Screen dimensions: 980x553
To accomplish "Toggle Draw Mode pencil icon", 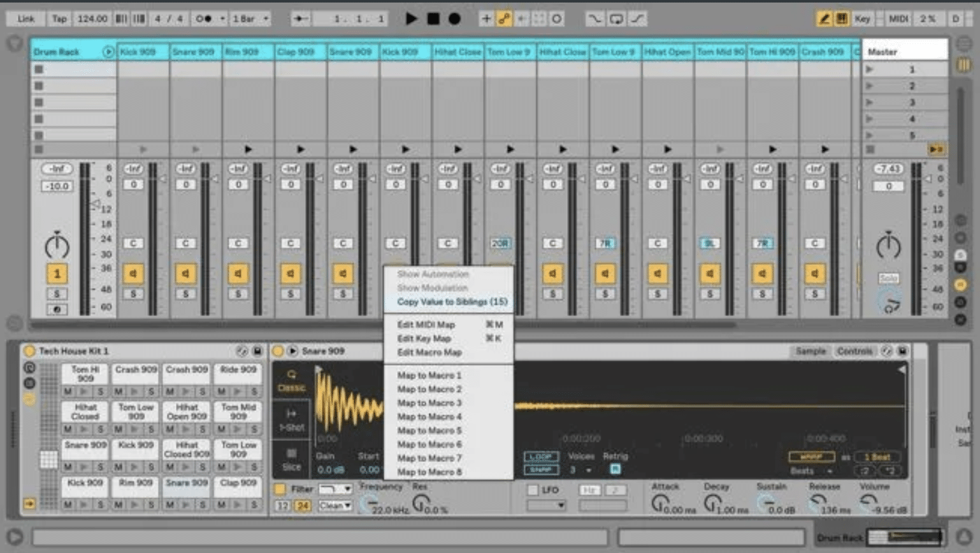I will (x=824, y=18).
